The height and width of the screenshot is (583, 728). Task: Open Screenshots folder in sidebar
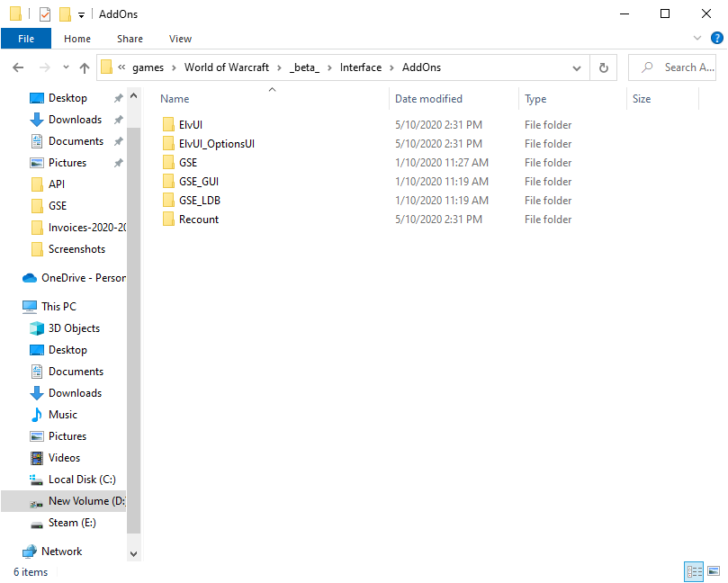click(76, 249)
